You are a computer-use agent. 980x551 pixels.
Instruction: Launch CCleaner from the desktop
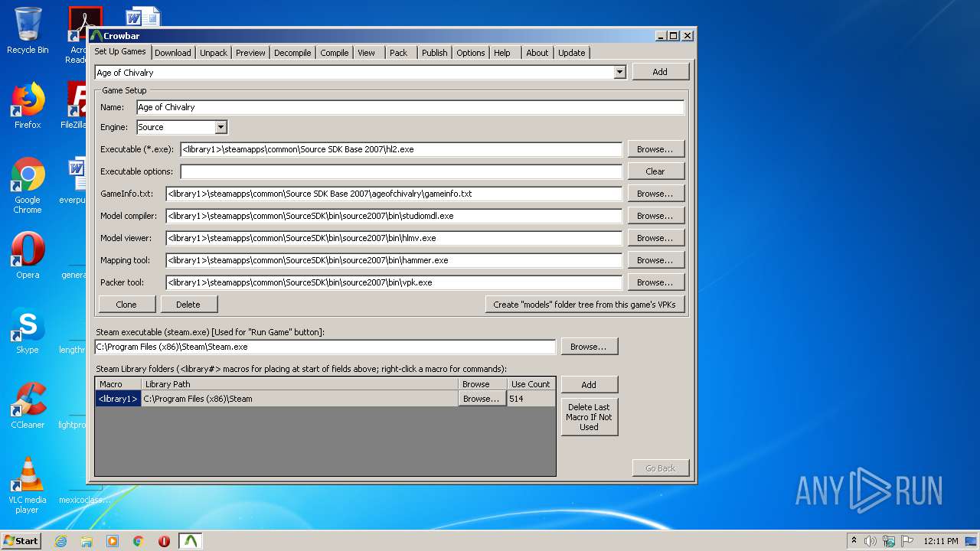tap(28, 406)
